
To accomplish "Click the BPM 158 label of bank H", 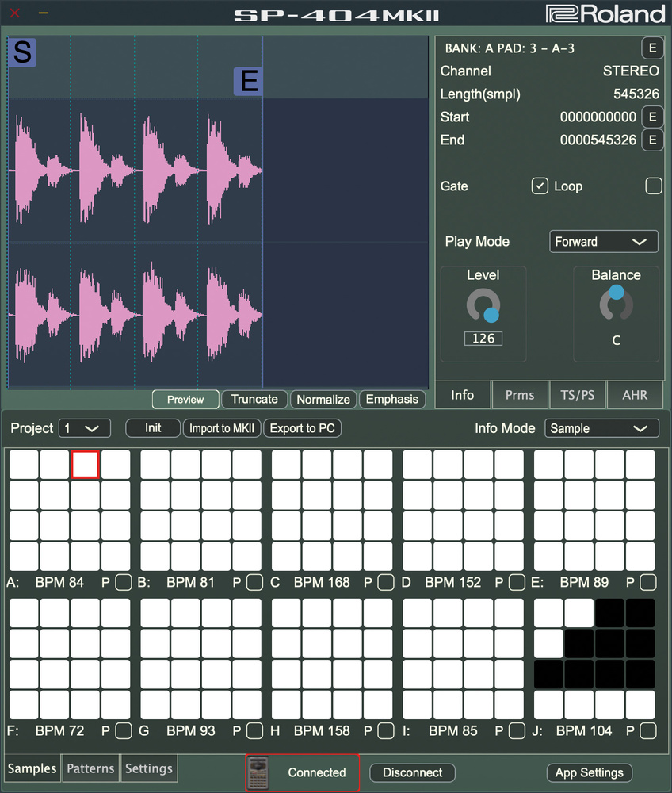I will pos(322,731).
